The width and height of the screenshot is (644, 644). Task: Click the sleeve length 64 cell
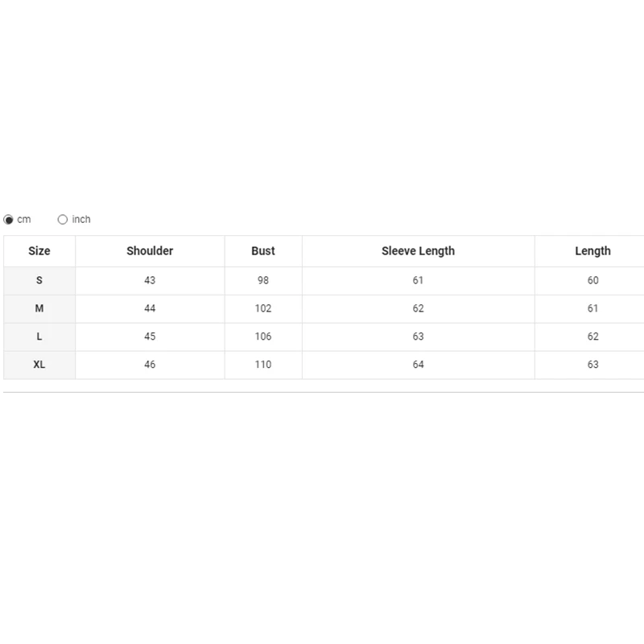point(418,365)
